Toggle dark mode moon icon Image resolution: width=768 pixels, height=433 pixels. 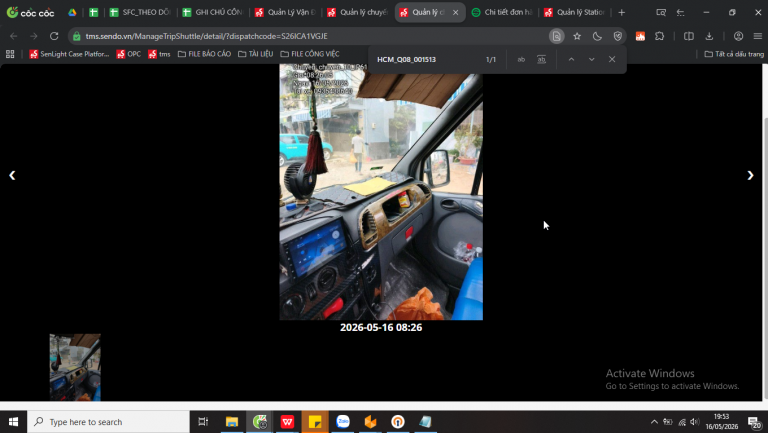(x=597, y=36)
